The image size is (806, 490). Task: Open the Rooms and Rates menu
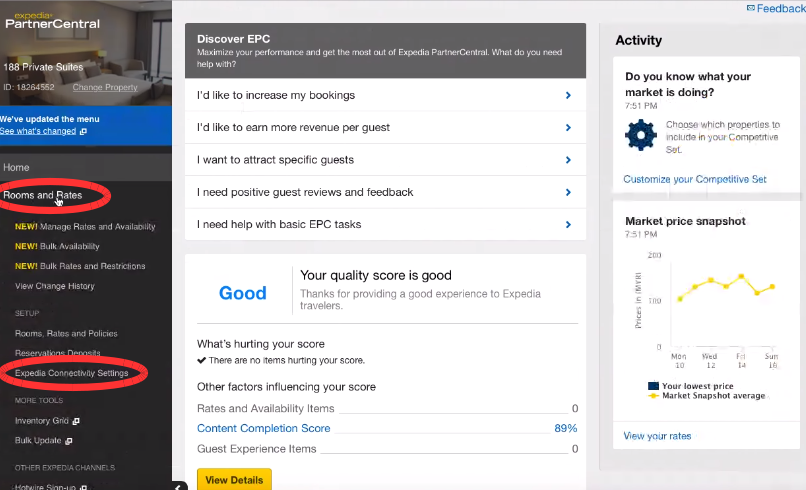tap(43, 195)
